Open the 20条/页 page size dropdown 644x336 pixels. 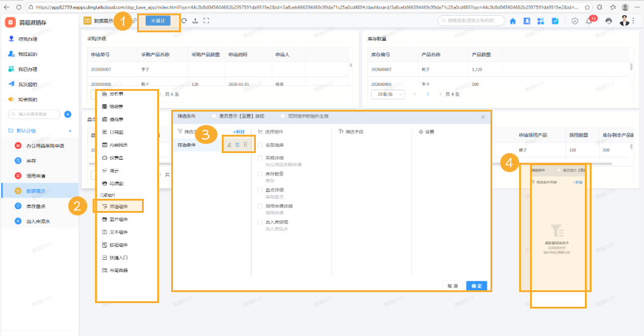coord(387,94)
